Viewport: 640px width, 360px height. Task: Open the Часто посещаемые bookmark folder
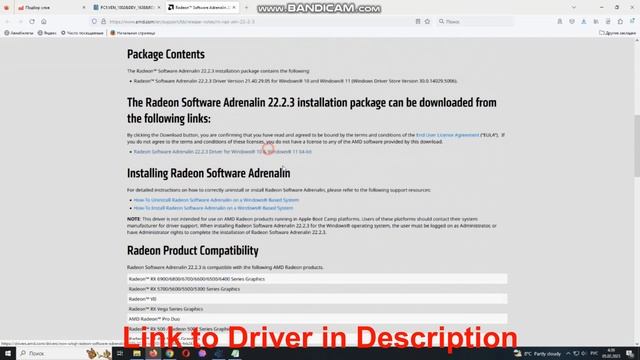pyautogui.click(x=82, y=33)
